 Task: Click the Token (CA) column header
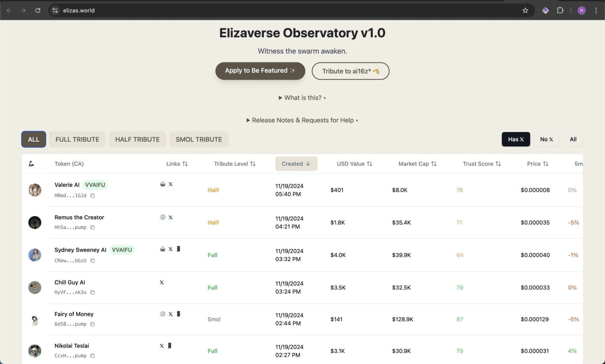pyautogui.click(x=69, y=164)
